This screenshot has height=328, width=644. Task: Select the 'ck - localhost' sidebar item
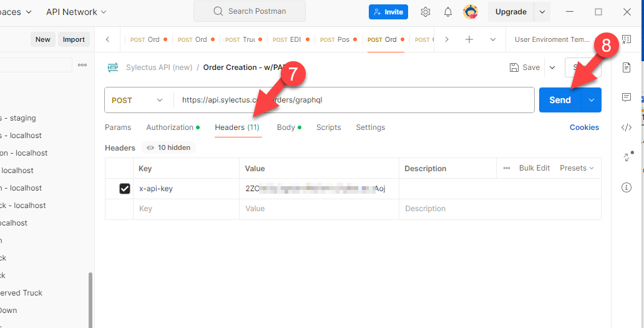point(23,206)
